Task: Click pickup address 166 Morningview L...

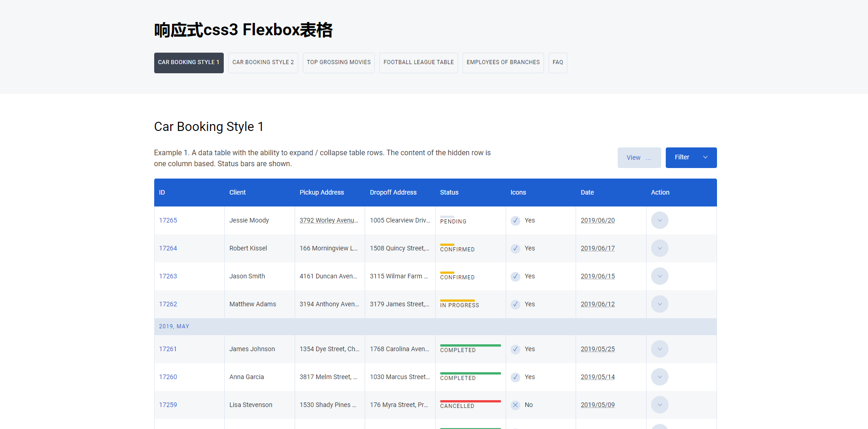Action: click(x=329, y=248)
